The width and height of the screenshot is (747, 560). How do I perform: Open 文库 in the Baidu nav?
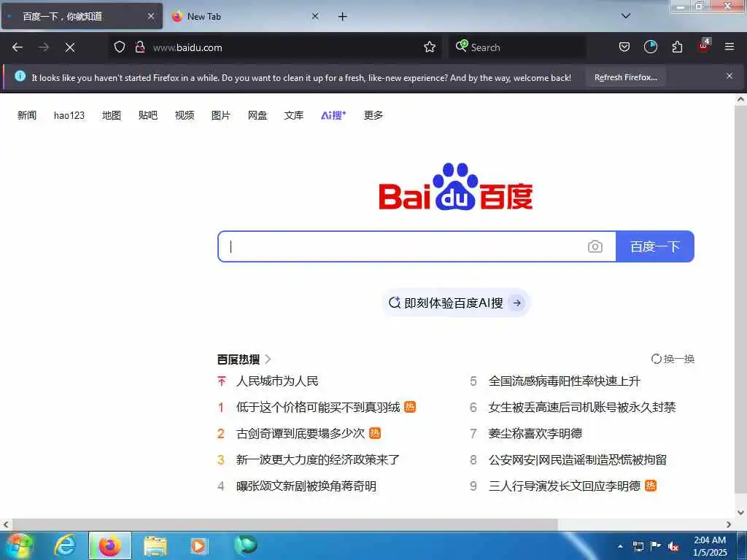click(x=294, y=115)
